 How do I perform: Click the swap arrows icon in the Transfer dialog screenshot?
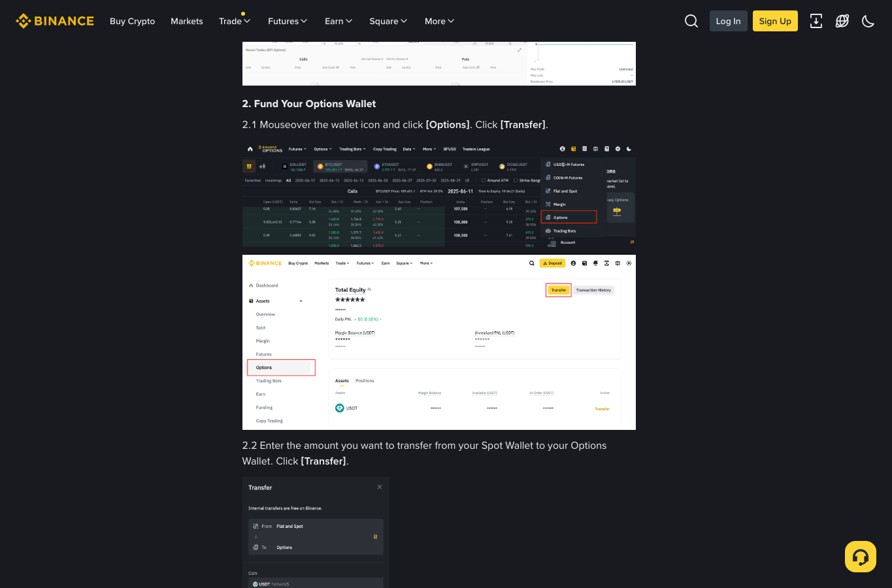tap(375, 537)
